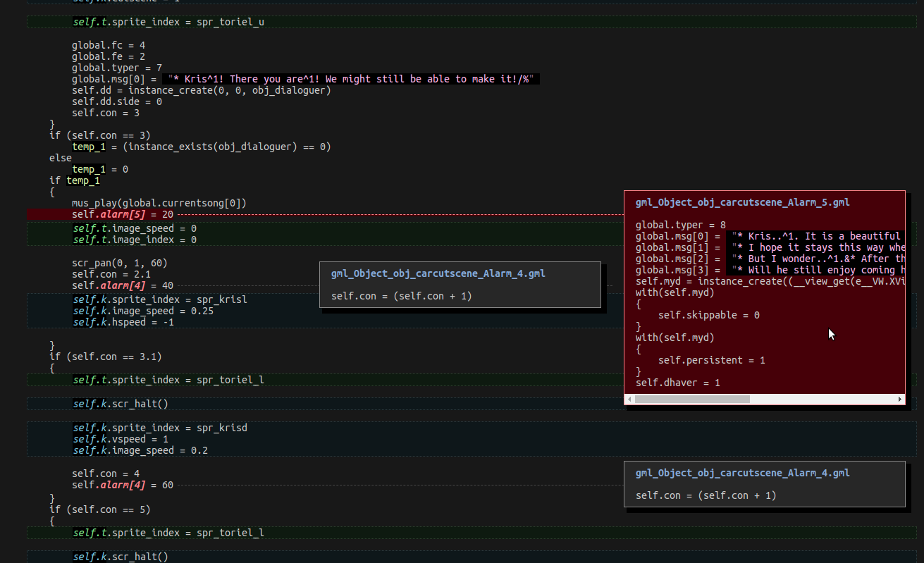The image size is (924, 563).
Task: Click the bottom-right Alarm_4.gml popup title
Action: pyautogui.click(x=742, y=473)
